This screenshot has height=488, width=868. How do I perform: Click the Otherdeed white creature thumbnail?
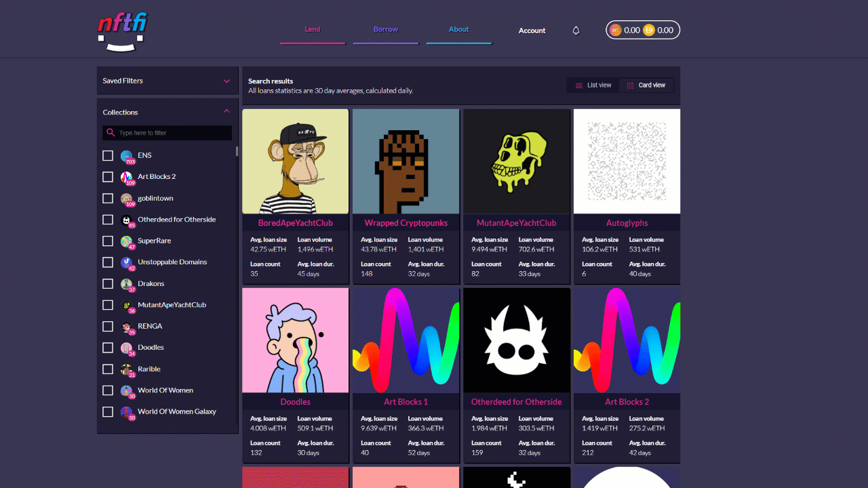click(x=517, y=340)
